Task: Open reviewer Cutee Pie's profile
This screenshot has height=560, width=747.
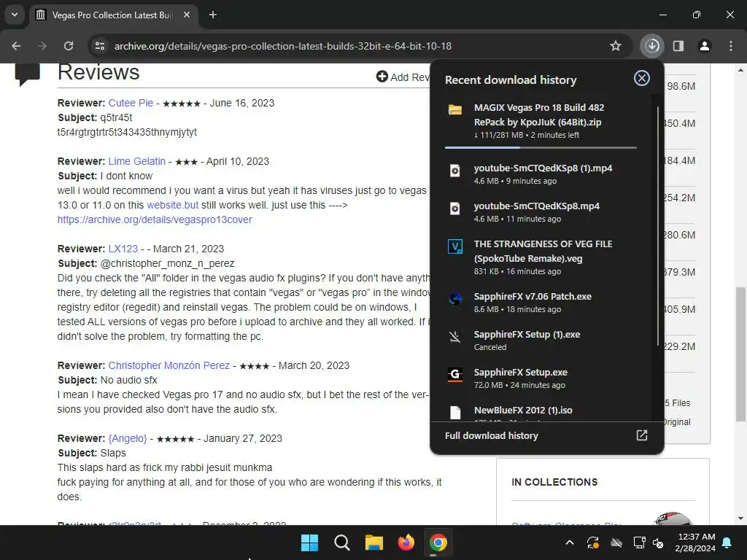Action: [131, 103]
